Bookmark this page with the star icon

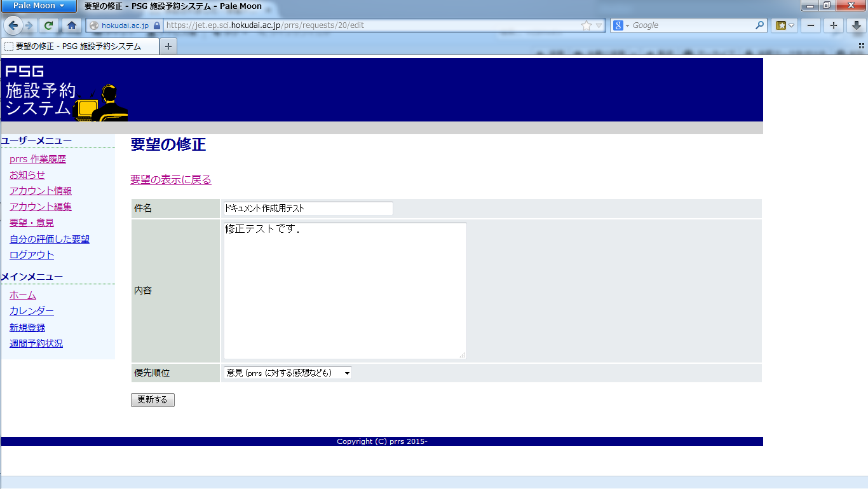coord(587,26)
